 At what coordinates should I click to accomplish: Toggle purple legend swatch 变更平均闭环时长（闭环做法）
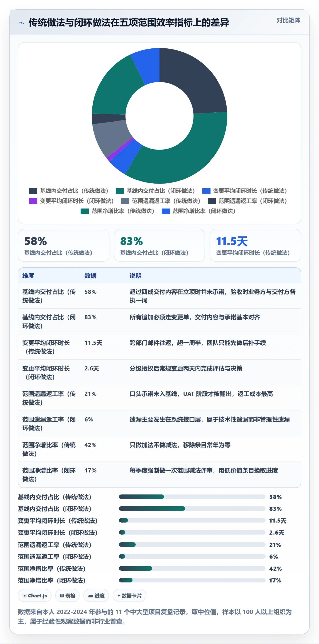pyautogui.click(x=33, y=201)
